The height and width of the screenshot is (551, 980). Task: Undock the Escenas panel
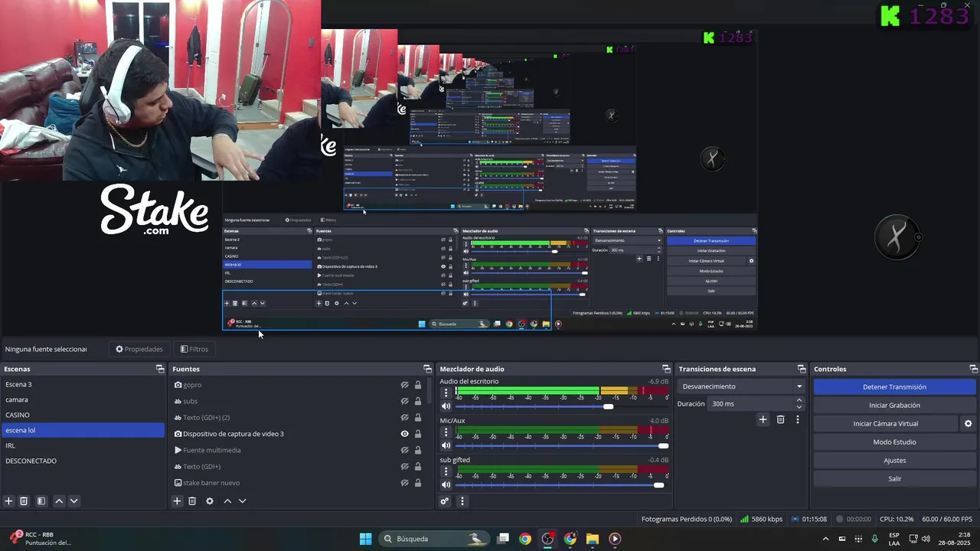click(160, 369)
